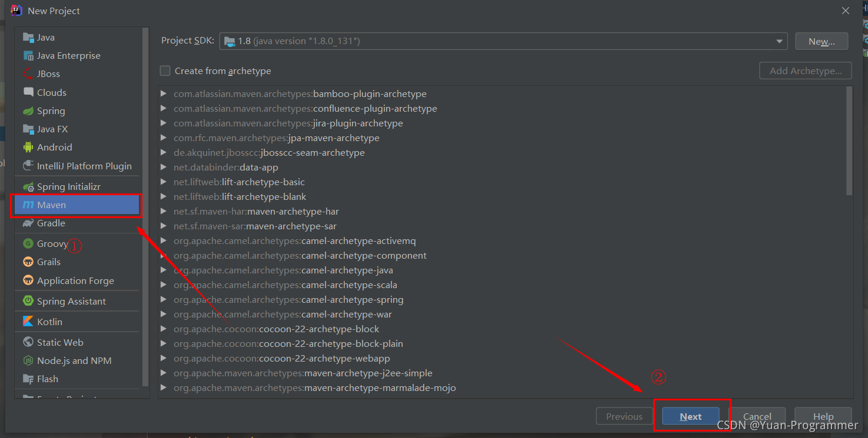Image resolution: width=868 pixels, height=438 pixels.
Task: Choose Spring project type
Action: [x=78, y=111]
